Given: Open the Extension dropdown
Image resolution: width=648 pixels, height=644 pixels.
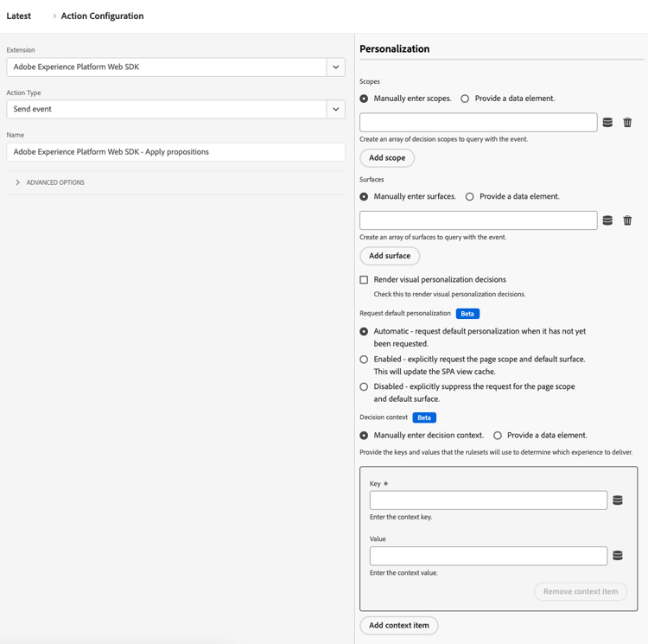Looking at the screenshot, I should click(x=335, y=67).
